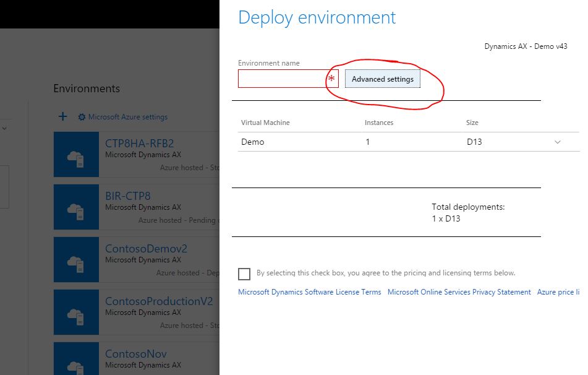Viewport: 588px width, 375px height.
Task: Select the ContosoProductionV2 environment tile icon
Action: 76,312
